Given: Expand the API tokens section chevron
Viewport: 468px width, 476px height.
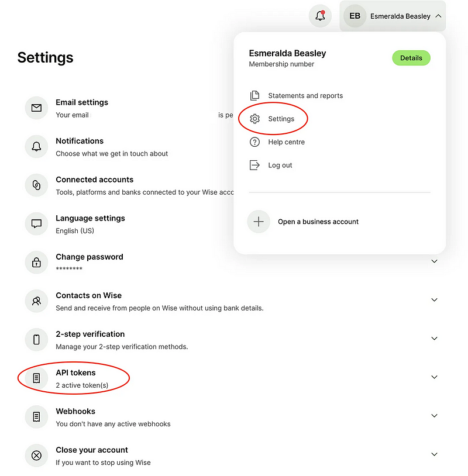Looking at the screenshot, I should pos(434,377).
